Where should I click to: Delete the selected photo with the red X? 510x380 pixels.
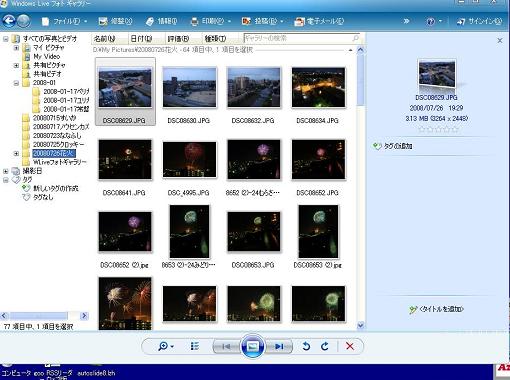pos(350,346)
